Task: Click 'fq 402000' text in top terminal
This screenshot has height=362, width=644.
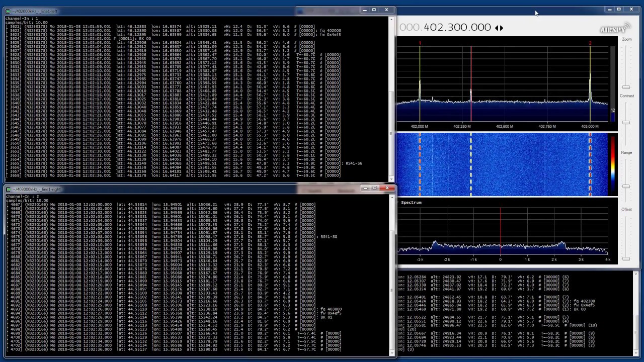Action: point(330,31)
